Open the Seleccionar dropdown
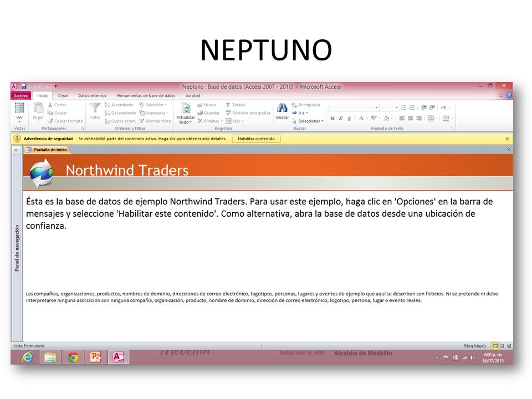Image resolution: width=532 pixels, height=399 pixels. (x=308, y=121)
